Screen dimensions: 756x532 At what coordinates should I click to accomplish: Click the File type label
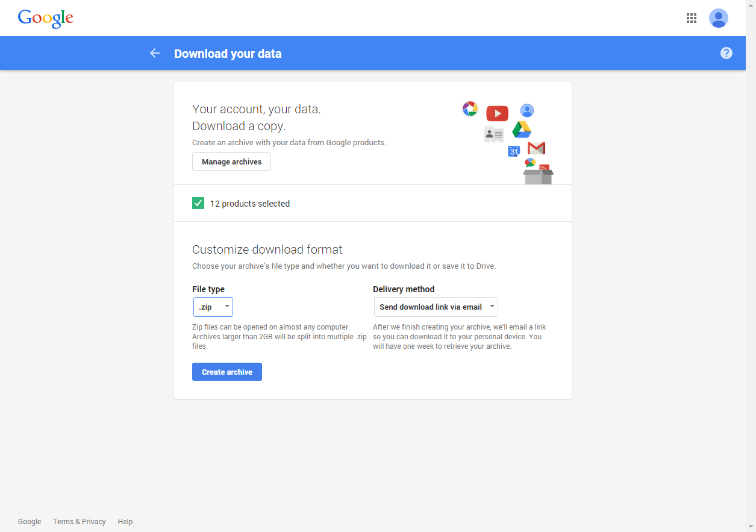click(x=208, y=289)
